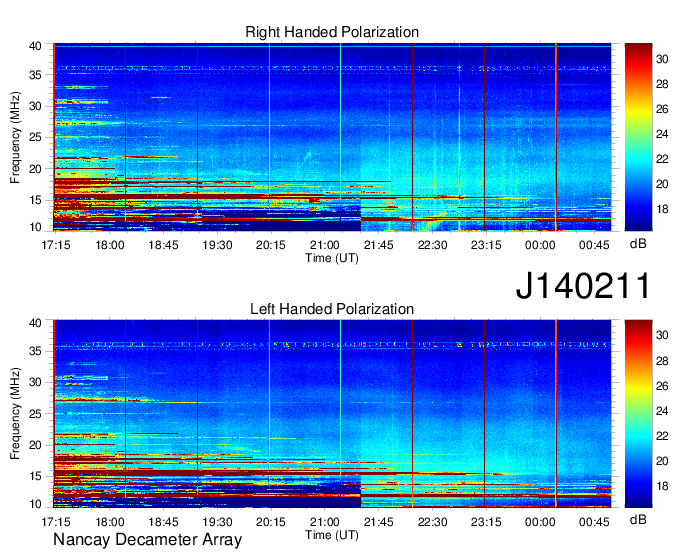
Task: Click 35 MHz tick of Right Handed plot
Action: coord(35,75)
